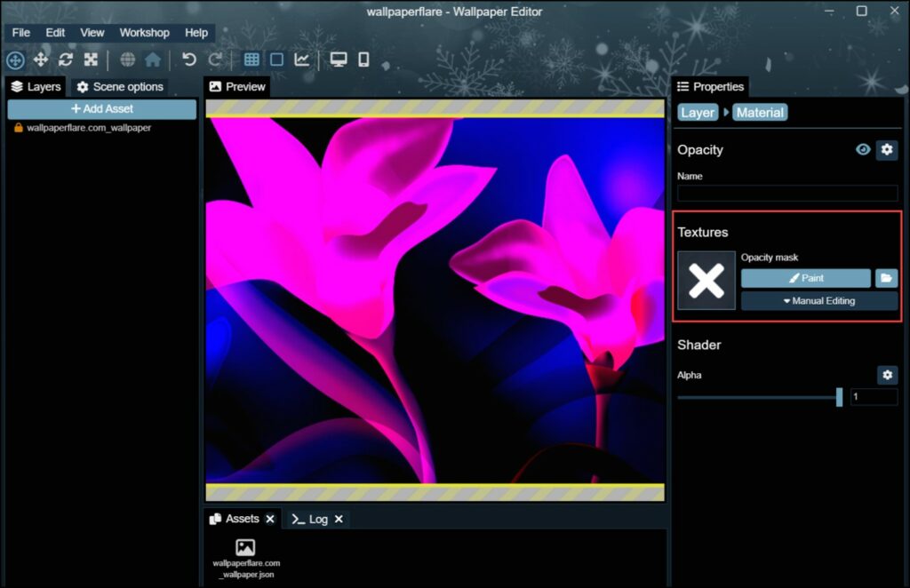Viewport: 910px width, 588px height.
Task: Switch preview to phone display mode
Action: tap(363, 60)
